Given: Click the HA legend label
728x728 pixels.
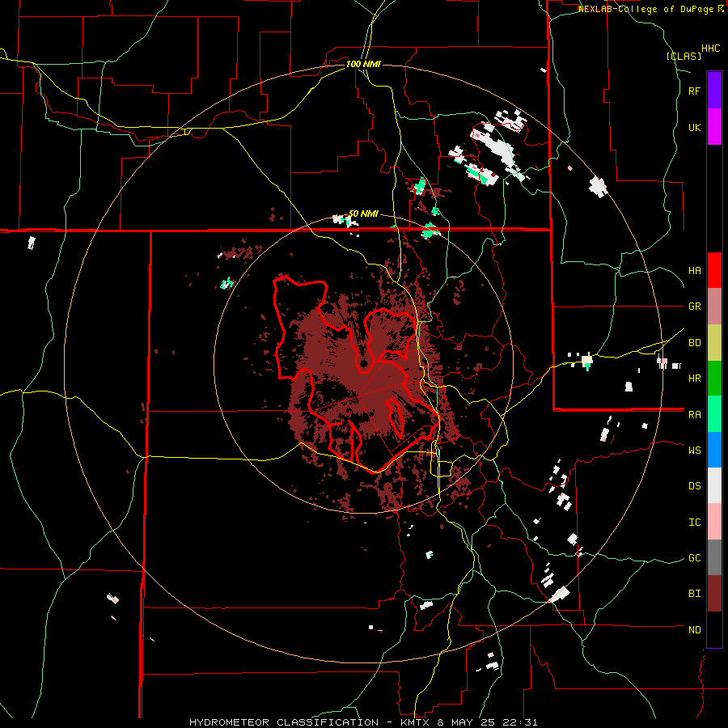Looking at the screenshot, I should pos(694,271).
